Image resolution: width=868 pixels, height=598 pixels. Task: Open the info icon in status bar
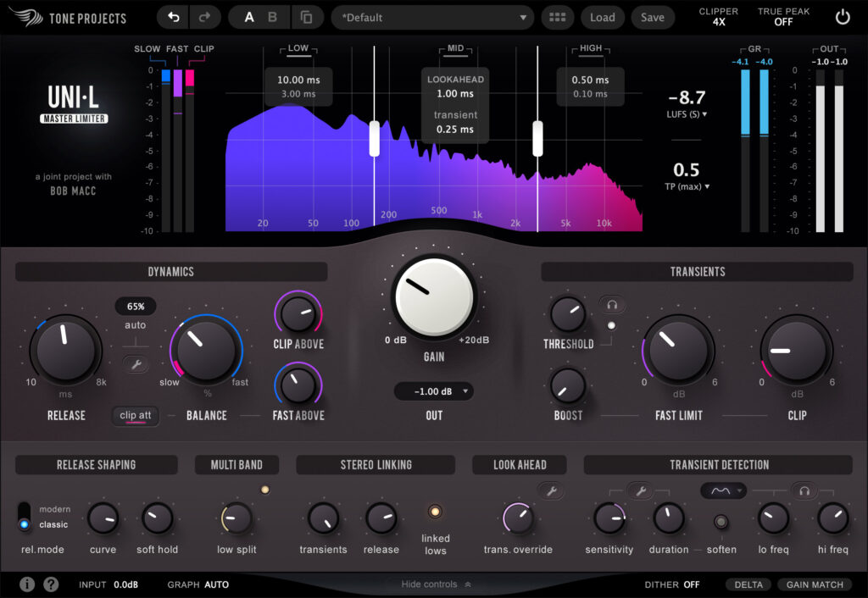coord(27,584)
